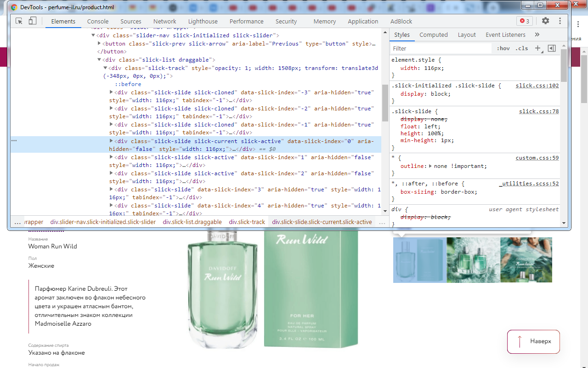The image size is (588, 368).
Task: Open the selected element's row actions ellipsis
Action: 14,141
